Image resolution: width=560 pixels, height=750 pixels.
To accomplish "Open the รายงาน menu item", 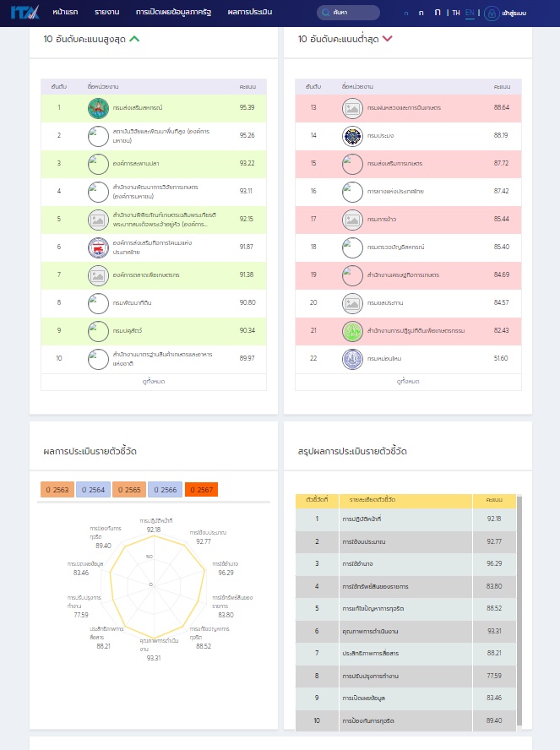I will pos(106,13).
